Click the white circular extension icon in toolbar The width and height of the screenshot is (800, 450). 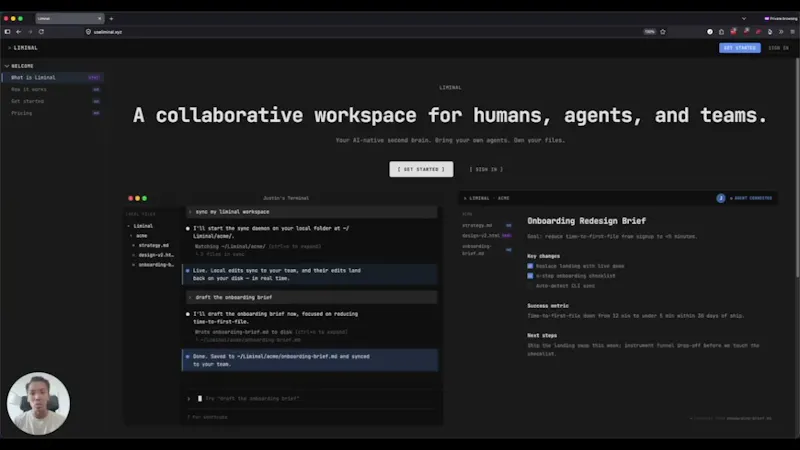pyautogui.click(x=710, y=32)
